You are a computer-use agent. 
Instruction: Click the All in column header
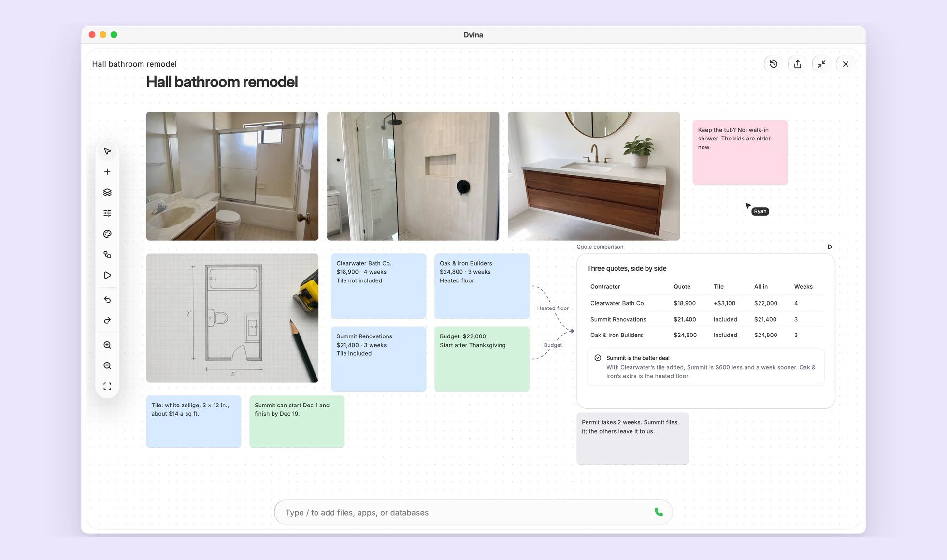tap(760, 287)
